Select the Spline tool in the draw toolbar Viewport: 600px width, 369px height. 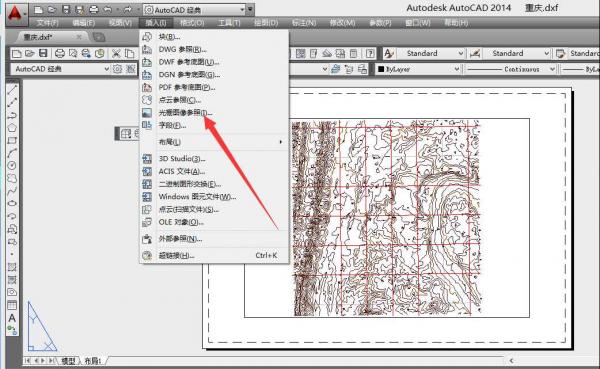point(12,191)
